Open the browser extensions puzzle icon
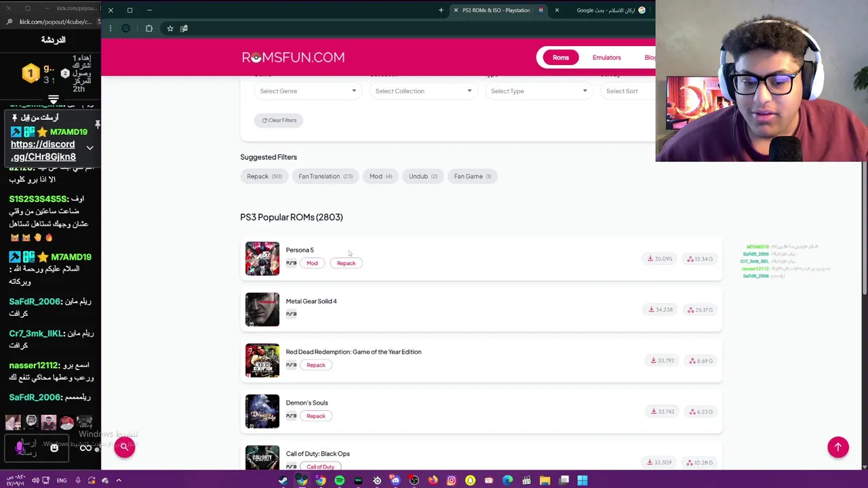The height and width of the screenshot is (488, 868). click(149, 28)
